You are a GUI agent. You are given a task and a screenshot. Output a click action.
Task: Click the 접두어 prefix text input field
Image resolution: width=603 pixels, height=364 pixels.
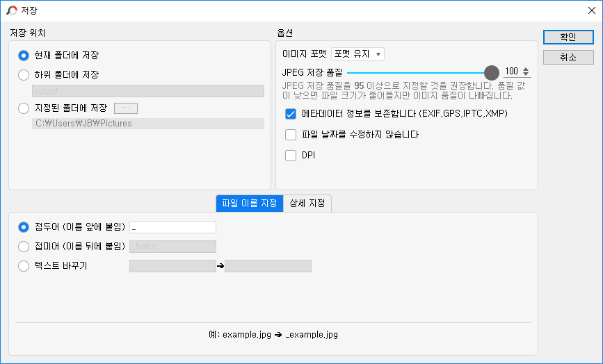[172, 227]
